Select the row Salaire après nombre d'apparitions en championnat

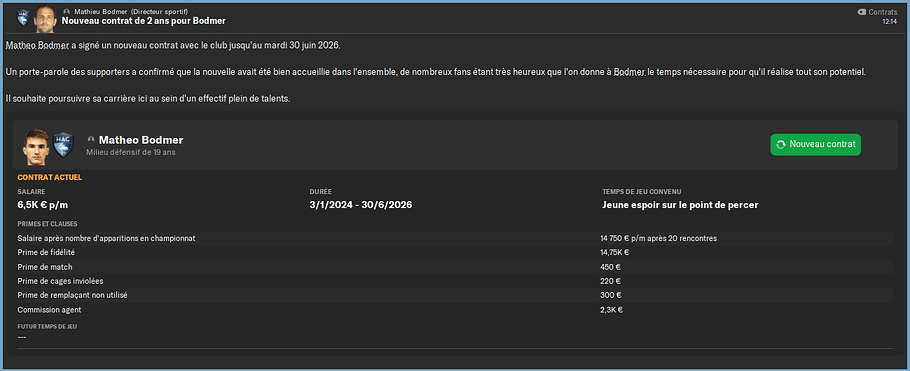click(455, 238)
